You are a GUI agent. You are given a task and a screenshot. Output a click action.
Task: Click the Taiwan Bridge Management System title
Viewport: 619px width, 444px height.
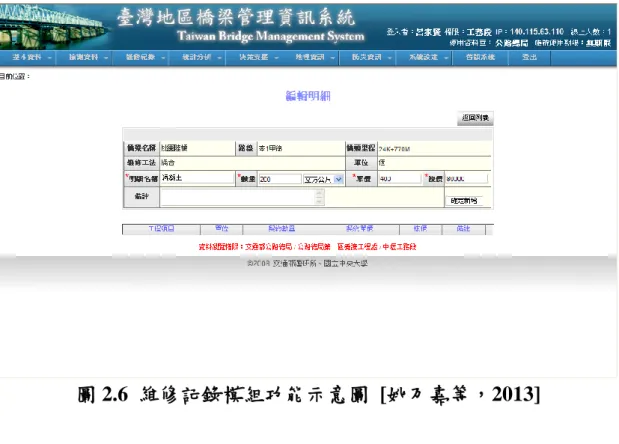270,36
